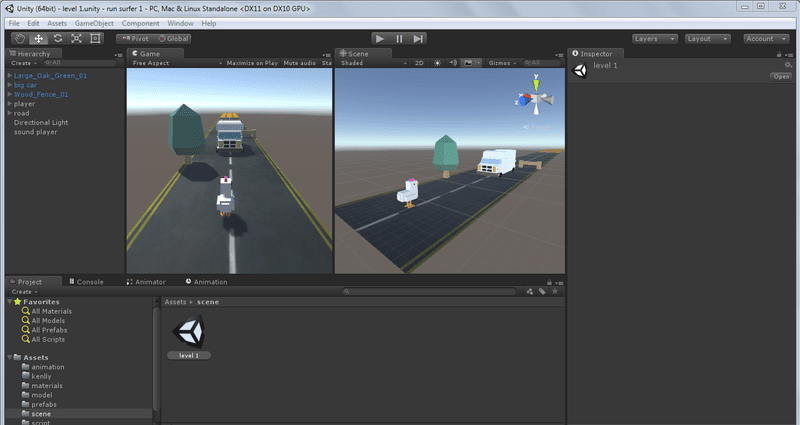Open the Layout dropdown
Viewport: 800px width, 425px height.
[x=708, y=38]
